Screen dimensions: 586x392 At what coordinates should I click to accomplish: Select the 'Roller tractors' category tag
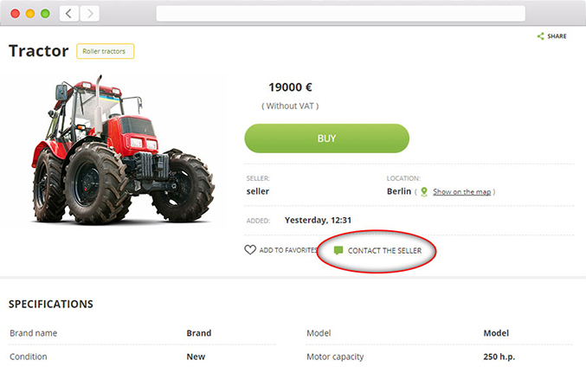105,51
